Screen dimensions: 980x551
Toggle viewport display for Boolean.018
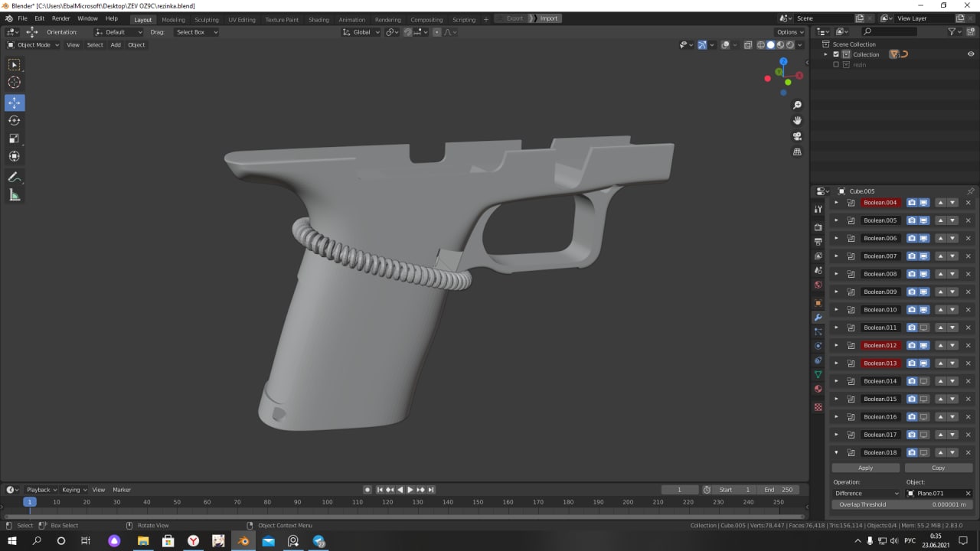point(924,452)
